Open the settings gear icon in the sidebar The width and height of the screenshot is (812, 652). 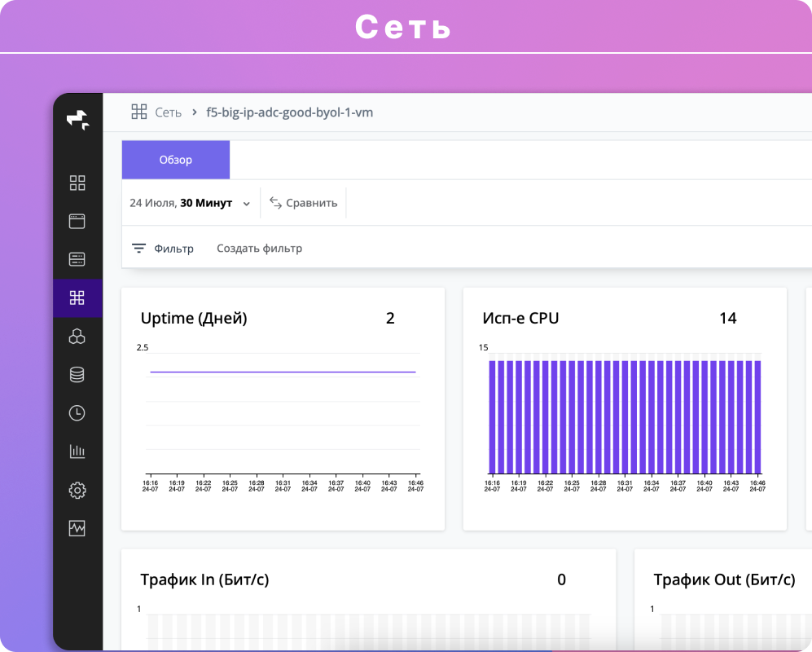(x=77, y=489)
